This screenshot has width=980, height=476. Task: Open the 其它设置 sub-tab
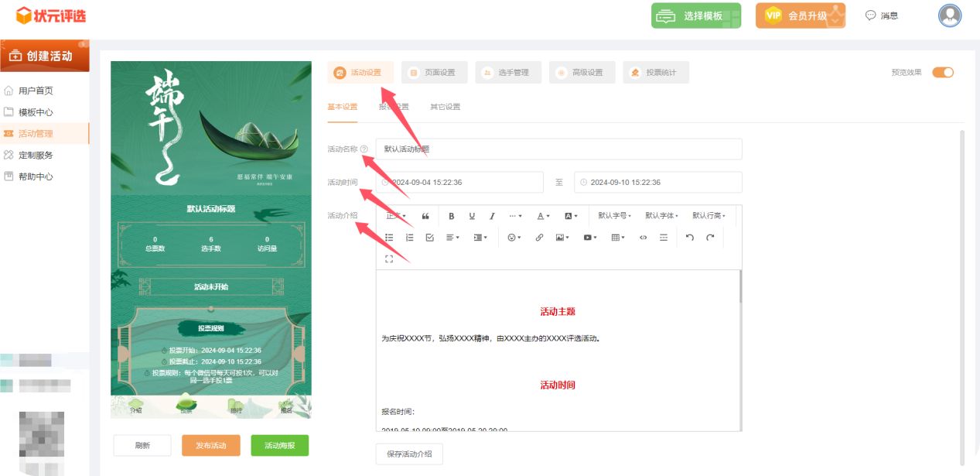tap(445, 107)
